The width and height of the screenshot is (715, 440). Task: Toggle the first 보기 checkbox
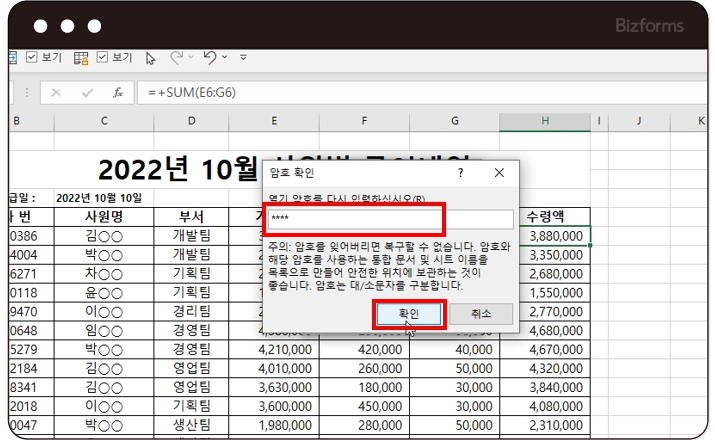point(32,58)
